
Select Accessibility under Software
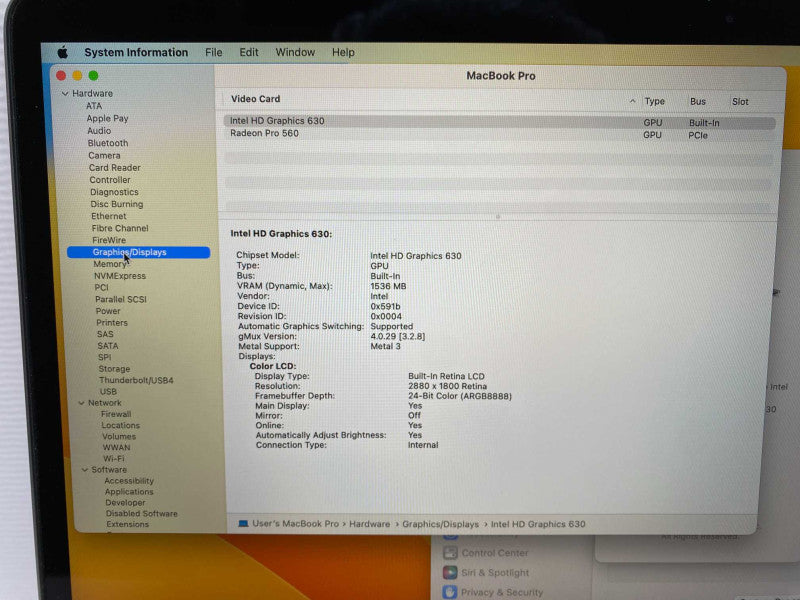pos(129,481)
